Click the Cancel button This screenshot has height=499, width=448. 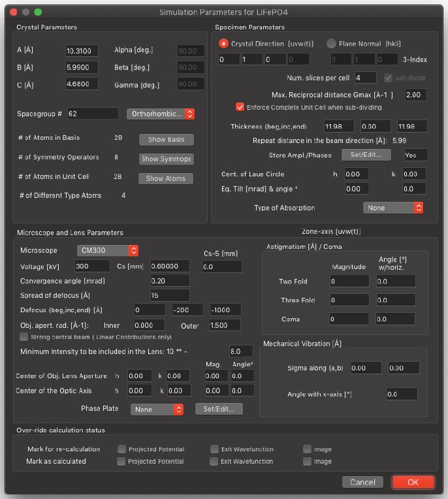(362, 482)
